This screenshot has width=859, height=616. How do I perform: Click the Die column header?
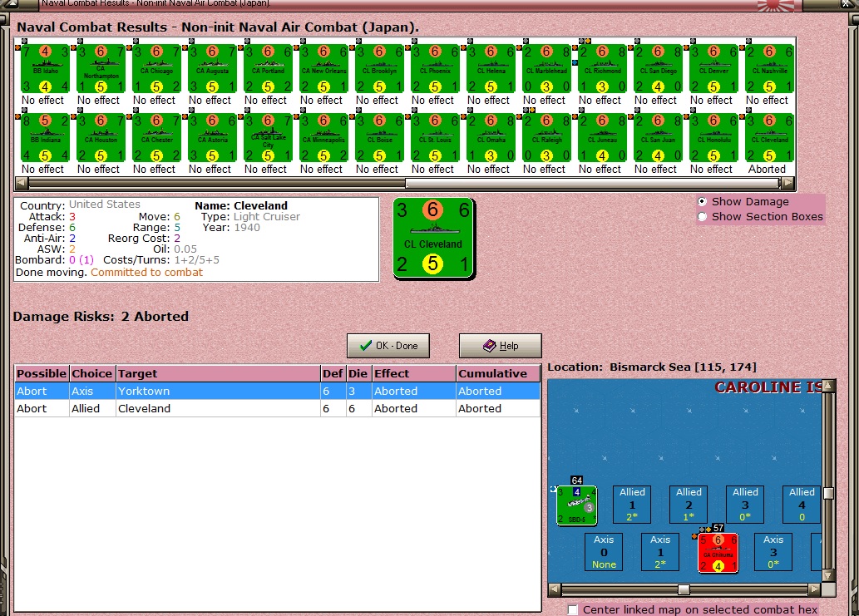click(x=358, y=373)
